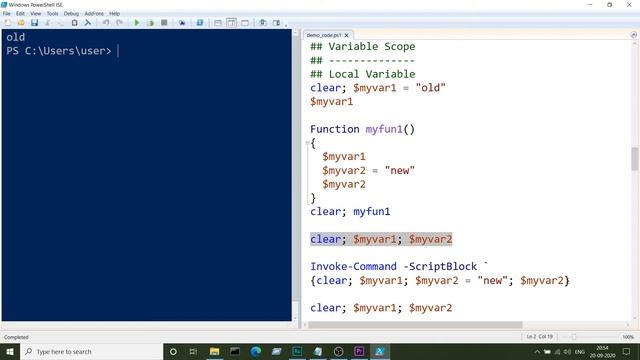Click the editor horizontal scrollbar
The width and height of the screenshot is (640, 360).
[x=415, y=325]
